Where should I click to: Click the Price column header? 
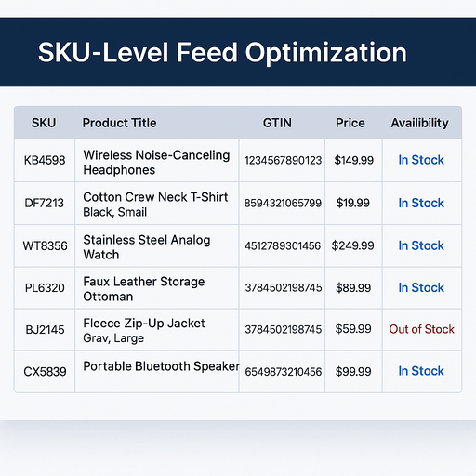click(x=350, y=123)
